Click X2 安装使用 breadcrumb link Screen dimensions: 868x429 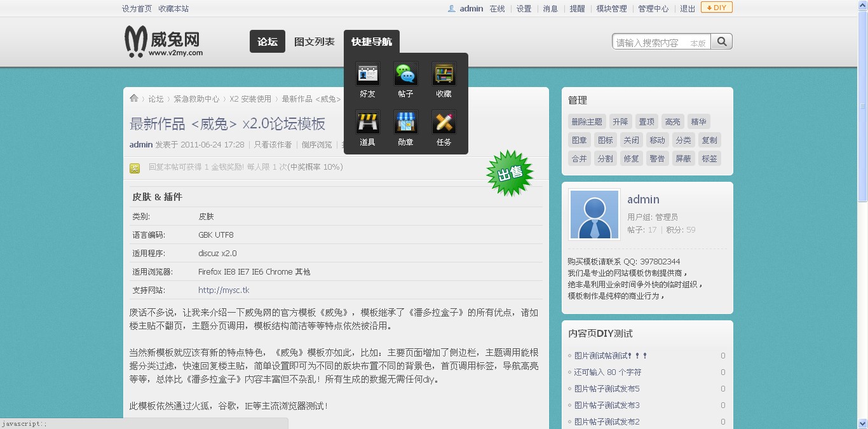point(250,99)
